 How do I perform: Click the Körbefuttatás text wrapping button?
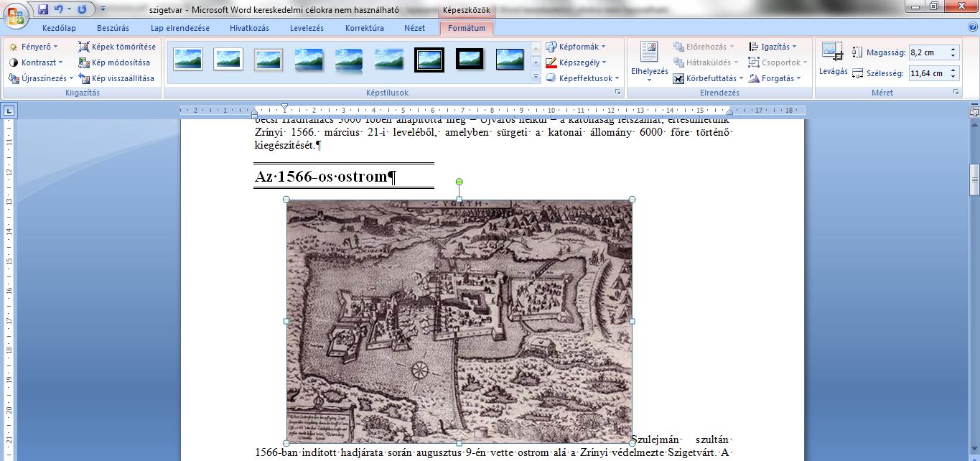click(x=709, y=78)
